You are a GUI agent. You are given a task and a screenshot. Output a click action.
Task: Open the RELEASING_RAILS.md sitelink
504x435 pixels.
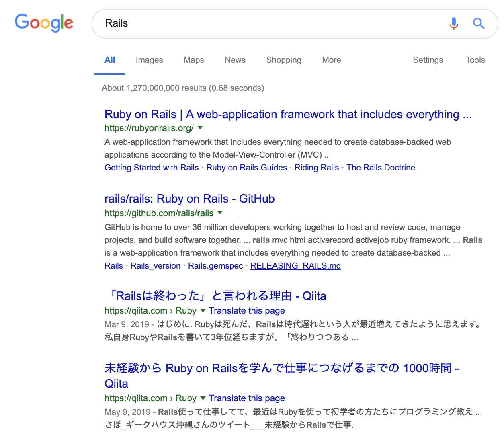[295, 266]
